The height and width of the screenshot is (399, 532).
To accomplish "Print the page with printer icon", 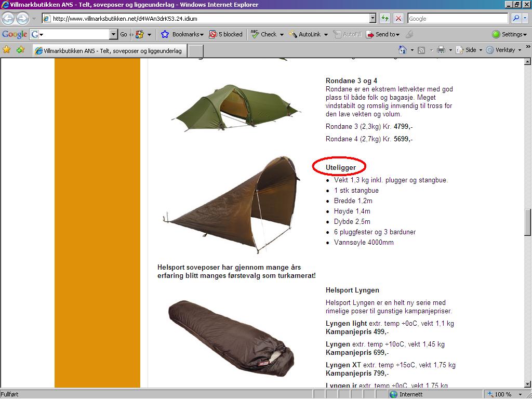I will [441, 50].
